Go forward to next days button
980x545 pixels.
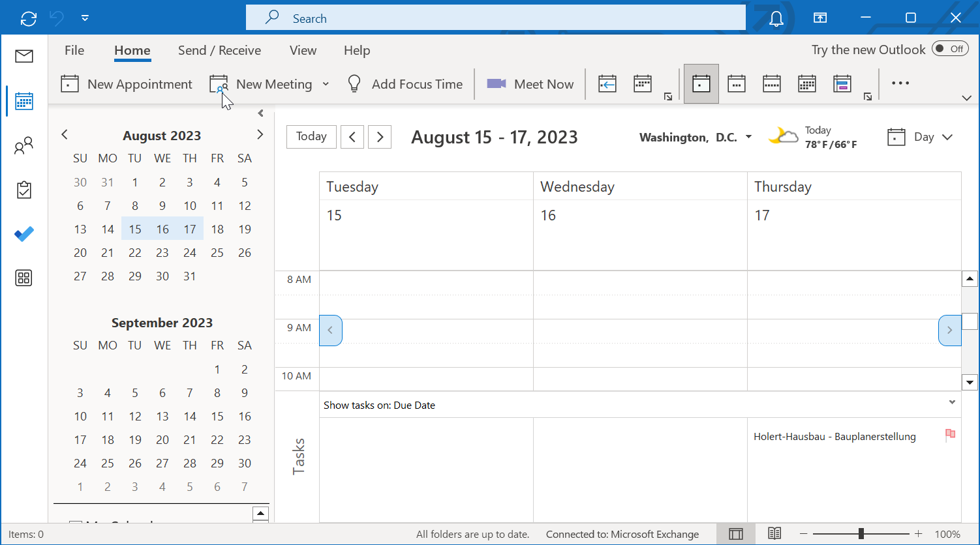(380, 137)
